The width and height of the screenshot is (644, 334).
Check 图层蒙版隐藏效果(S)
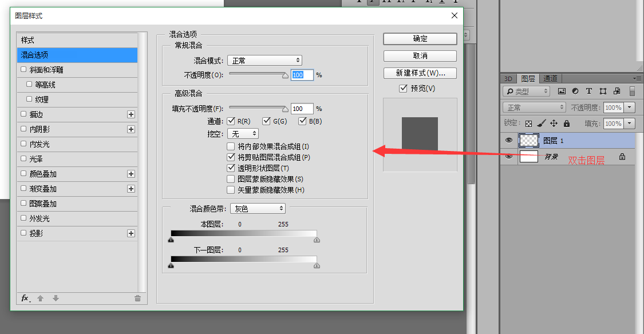[231, 179]
